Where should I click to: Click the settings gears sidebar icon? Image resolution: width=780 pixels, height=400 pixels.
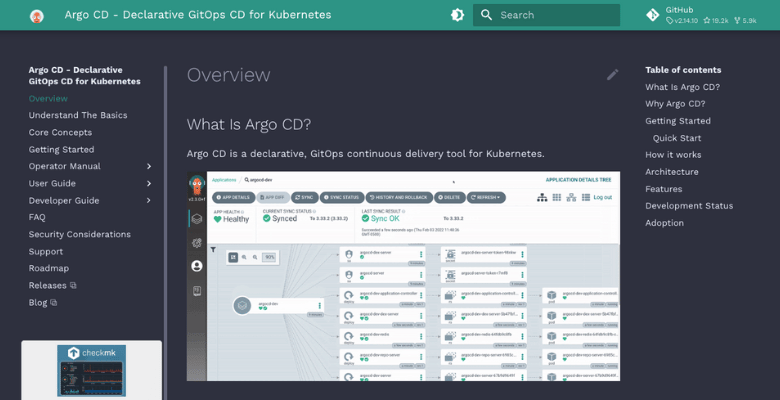pyautogui.click(x=196, y=242)
